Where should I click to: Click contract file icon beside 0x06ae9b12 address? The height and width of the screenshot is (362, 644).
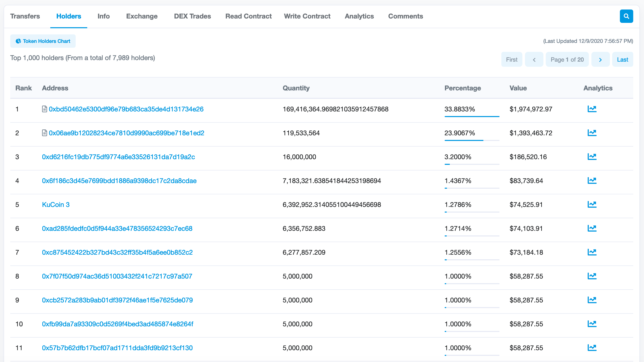tap(44, 133)
